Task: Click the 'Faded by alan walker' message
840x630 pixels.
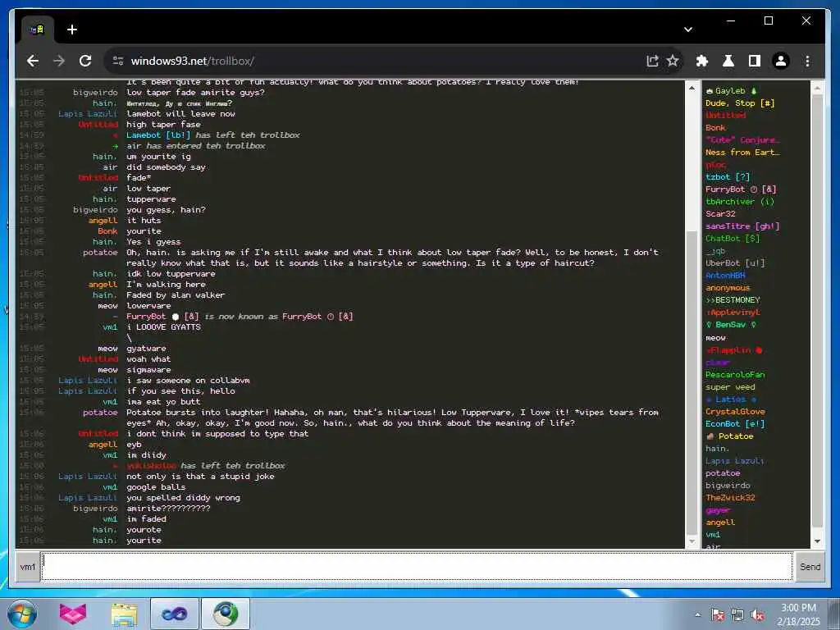Action: 176,295
